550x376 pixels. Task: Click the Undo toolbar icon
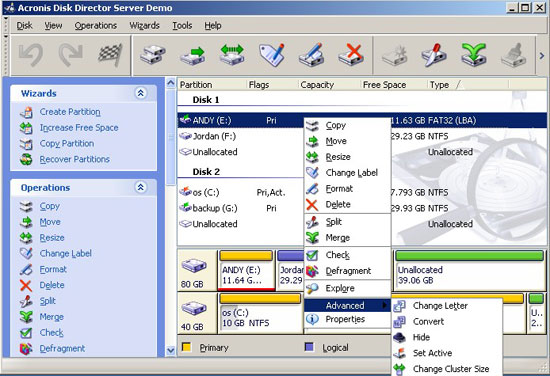point(31,55)
